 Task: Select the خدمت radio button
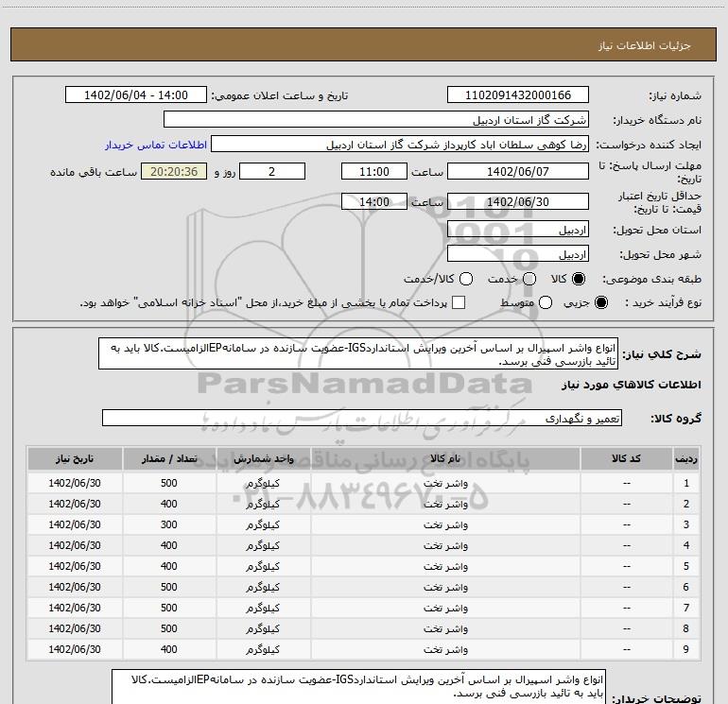pyautogui.click(x=529, y=279)
